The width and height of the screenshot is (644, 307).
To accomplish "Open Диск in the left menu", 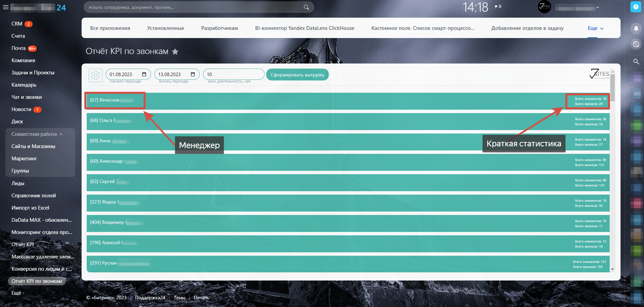I will click(17, 122).
